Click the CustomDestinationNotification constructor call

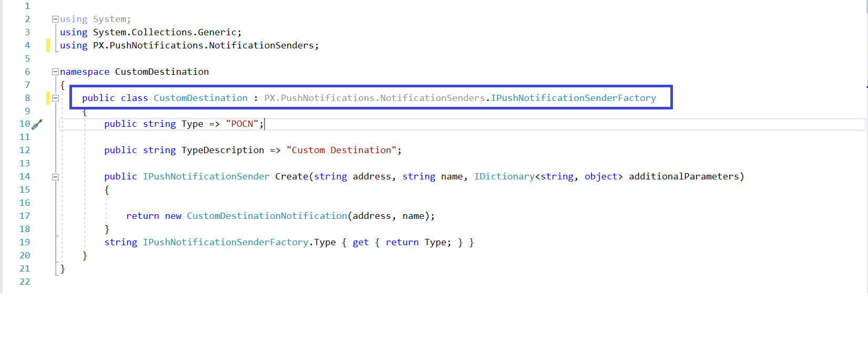click(x=267, y=216)
